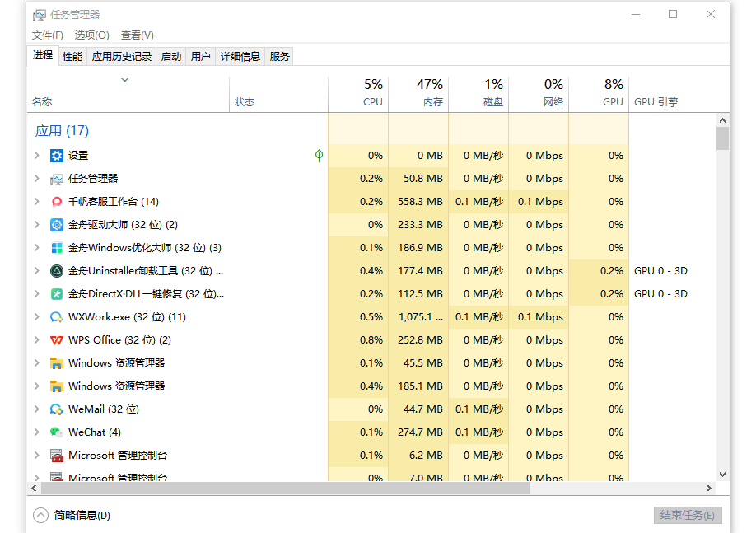This screenshot has width=756, height=533.
Task: Click the 金舟Uninstaller卸载工具 app icon
Action: [56, 271]
